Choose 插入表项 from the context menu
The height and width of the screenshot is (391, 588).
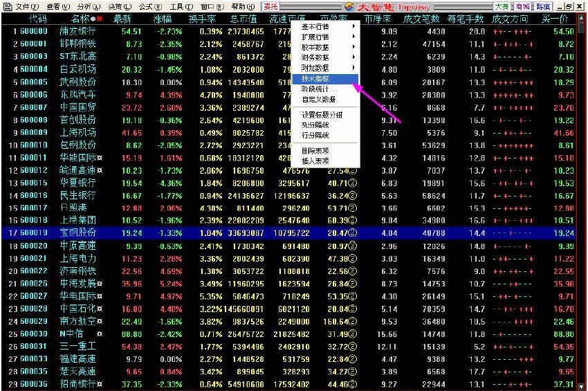(325, 161)
